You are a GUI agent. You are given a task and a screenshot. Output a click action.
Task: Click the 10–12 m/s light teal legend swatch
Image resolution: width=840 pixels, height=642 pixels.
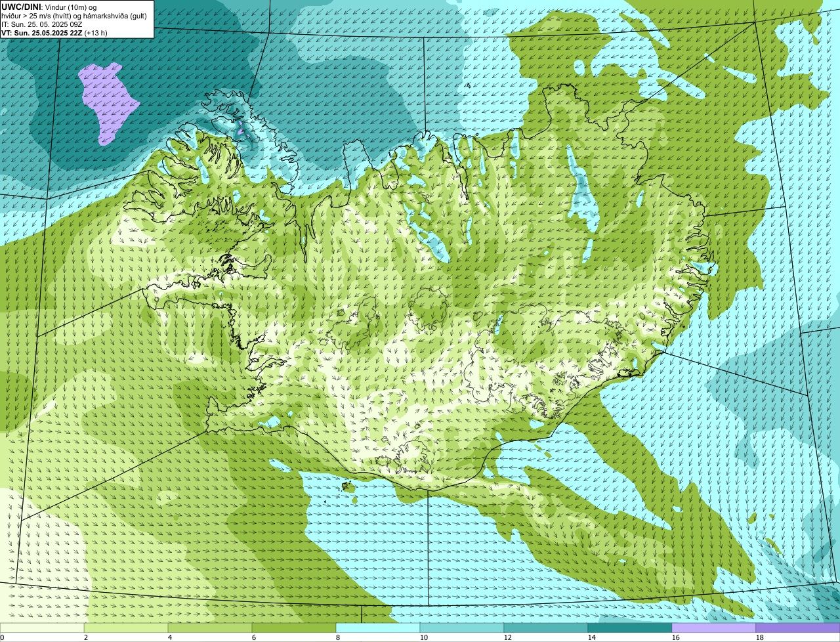(462, 628)
